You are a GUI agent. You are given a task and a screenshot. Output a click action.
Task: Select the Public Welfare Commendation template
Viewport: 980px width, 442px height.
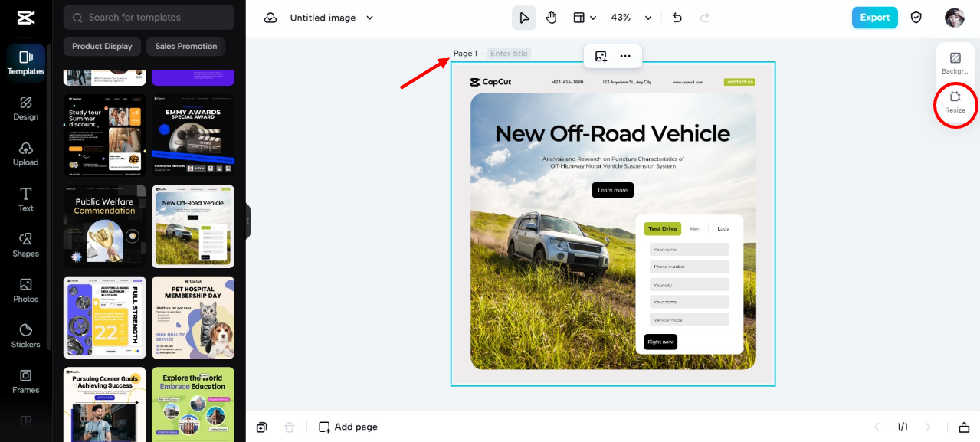click(105, 226)
